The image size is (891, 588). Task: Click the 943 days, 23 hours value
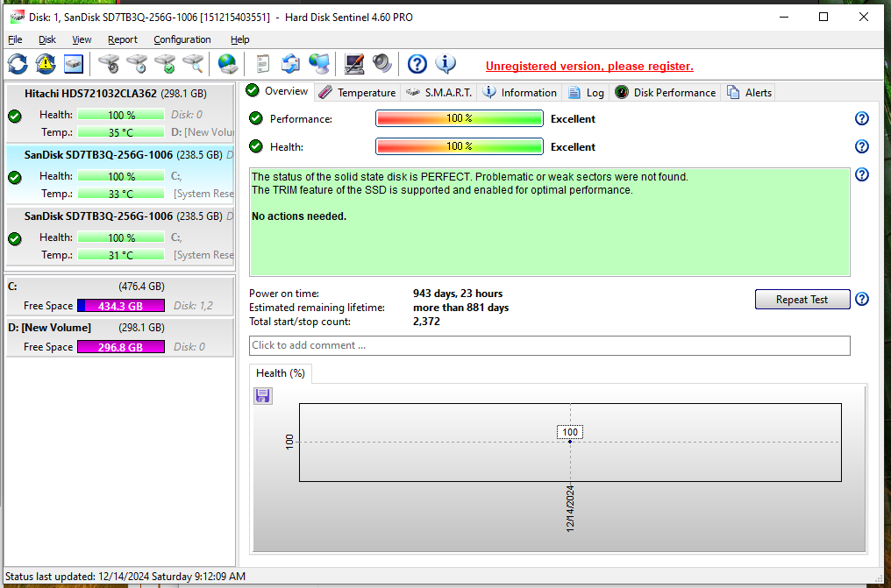(x=458, y=294)
